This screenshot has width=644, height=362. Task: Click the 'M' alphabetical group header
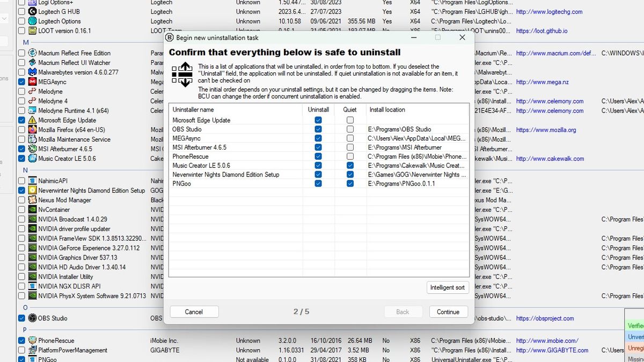coord(26,42)
